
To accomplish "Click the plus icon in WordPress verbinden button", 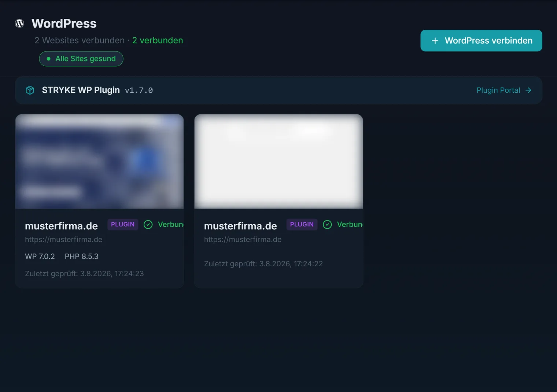I will (x=435, y=41).
